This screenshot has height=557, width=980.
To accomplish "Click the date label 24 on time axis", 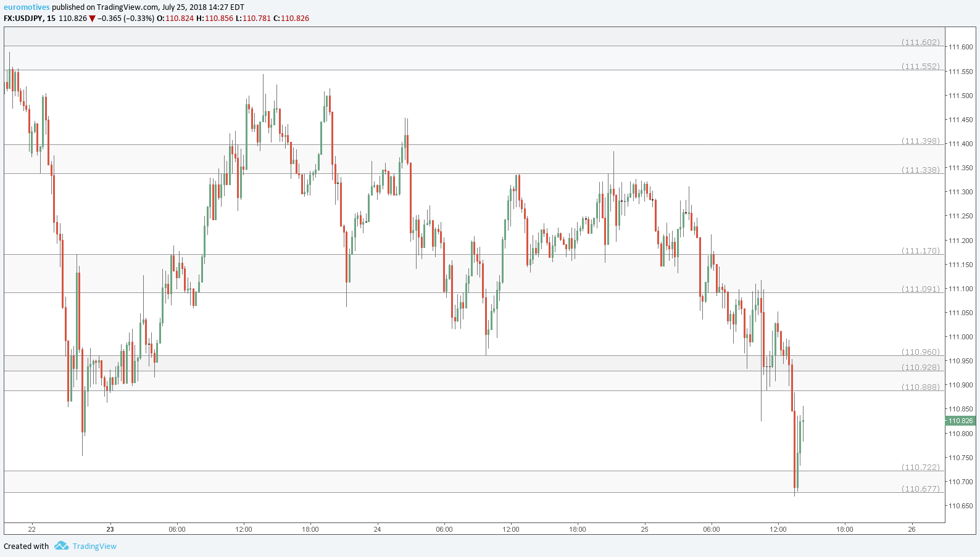I will point(377,529).
